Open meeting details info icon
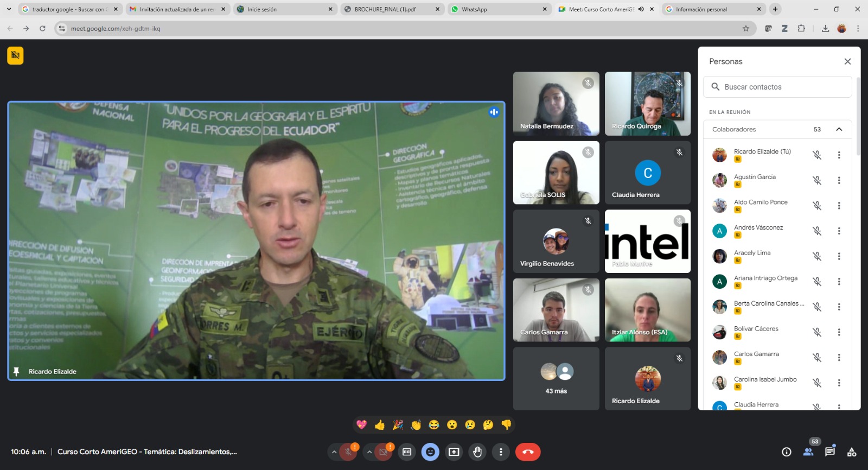 point(786,452)
